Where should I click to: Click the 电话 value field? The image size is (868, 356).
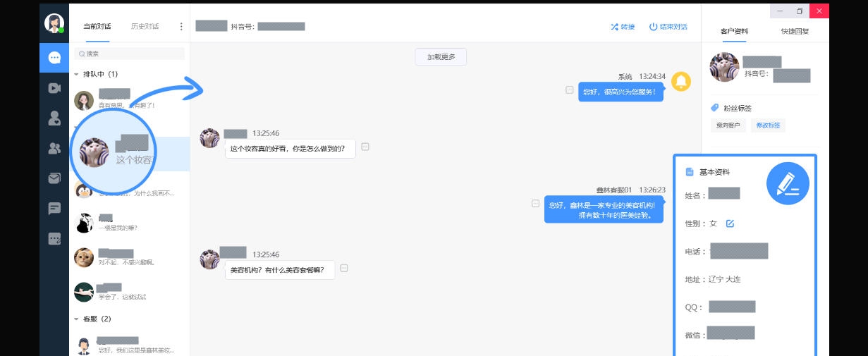point(739,251)
